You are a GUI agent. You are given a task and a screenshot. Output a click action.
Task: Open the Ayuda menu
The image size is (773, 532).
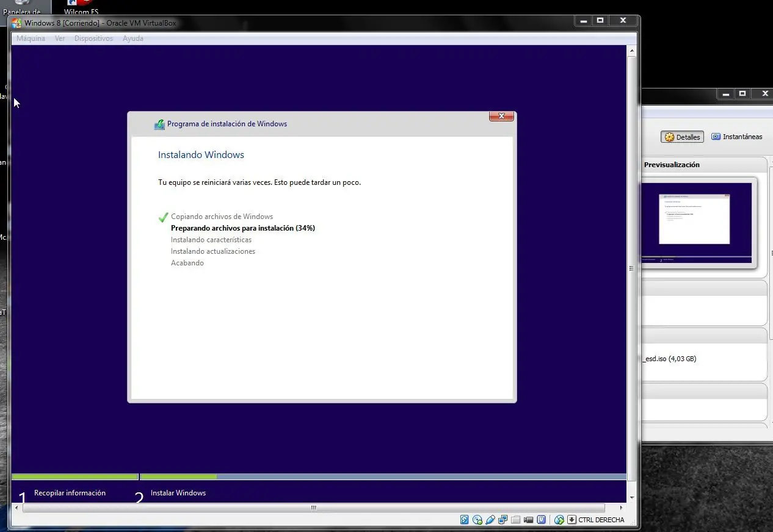pyautogui.click(x=133, y=38)
